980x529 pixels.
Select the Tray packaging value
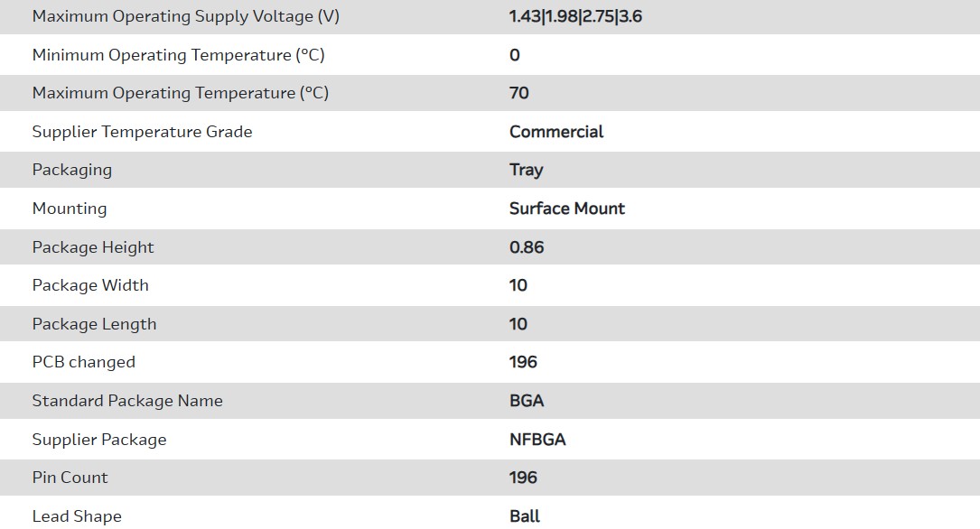click(x=527, y=170)
